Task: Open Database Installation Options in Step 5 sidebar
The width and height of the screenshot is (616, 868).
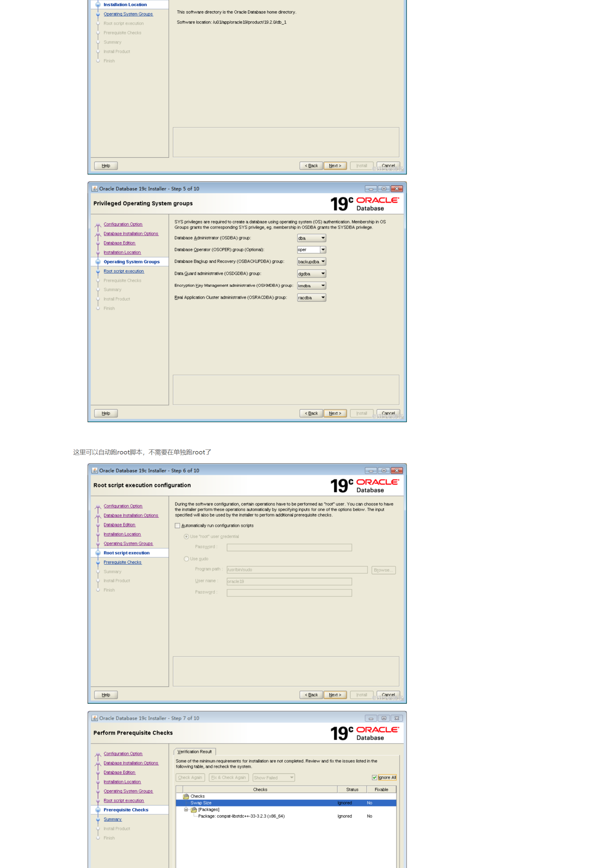Action: coord(131,234)
